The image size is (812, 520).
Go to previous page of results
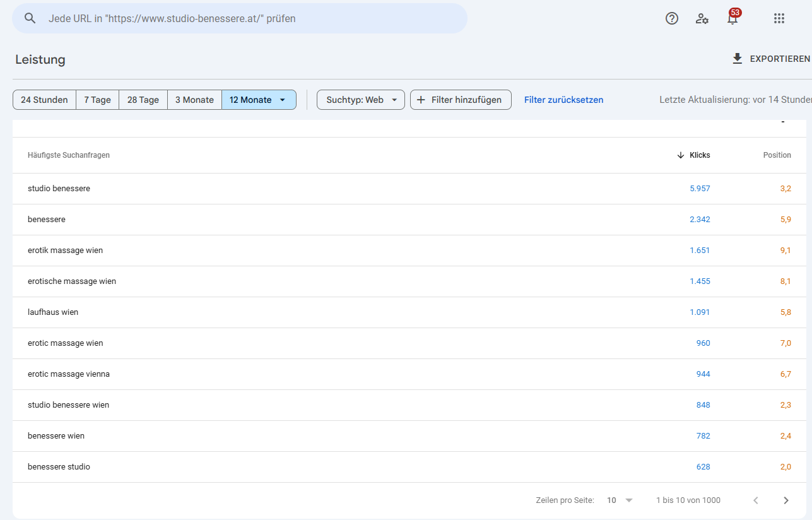pyautogui.click(x=756, y=500)
